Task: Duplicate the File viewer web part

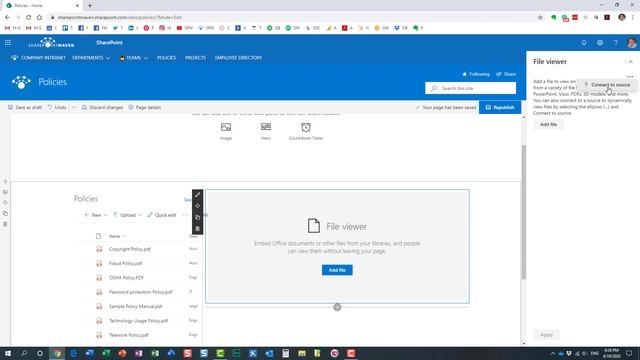Action: tap(198, 218)
